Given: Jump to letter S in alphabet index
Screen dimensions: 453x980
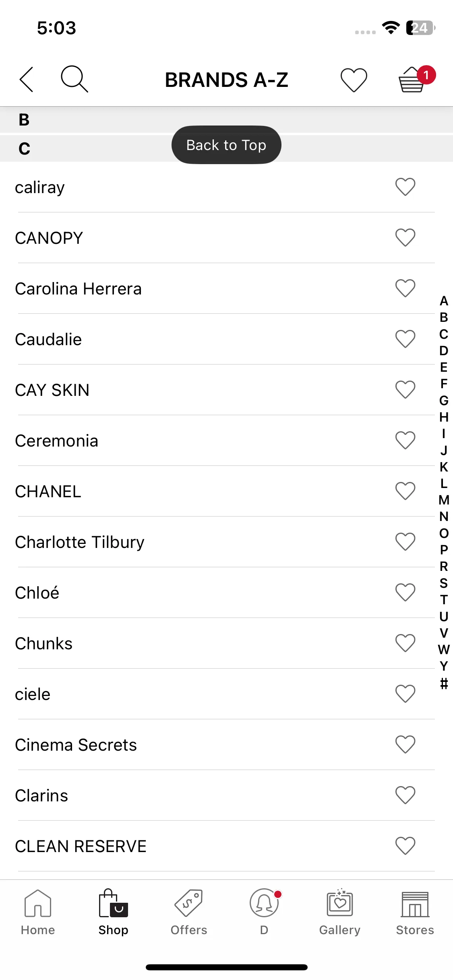Looking at the screenshot, I should click(444, 583).
